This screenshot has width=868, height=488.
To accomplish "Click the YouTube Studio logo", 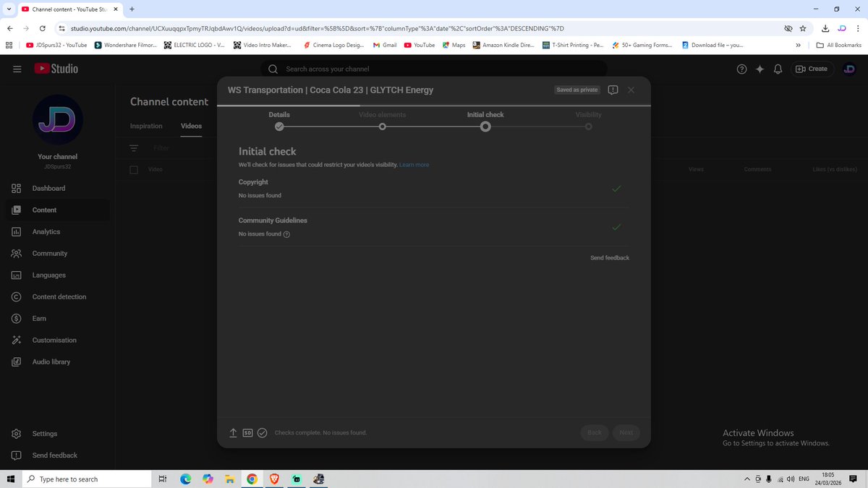I will pyautogui.click(x=56, y=69).
